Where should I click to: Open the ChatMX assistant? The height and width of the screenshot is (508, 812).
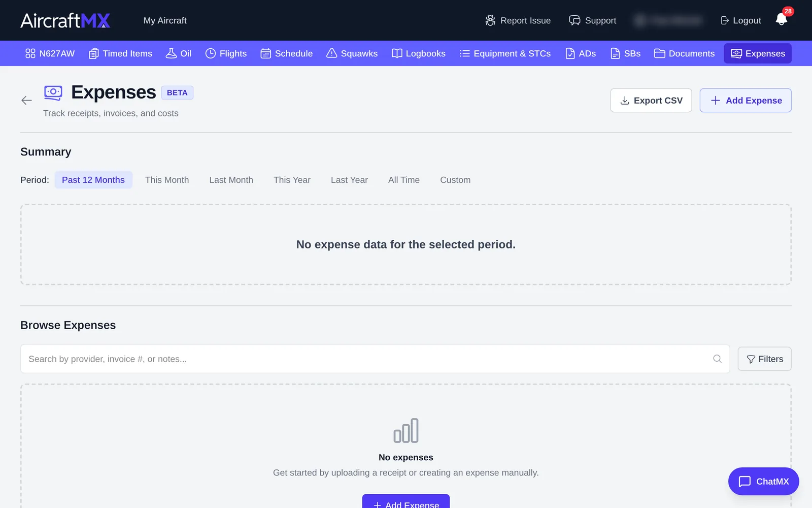764,481
